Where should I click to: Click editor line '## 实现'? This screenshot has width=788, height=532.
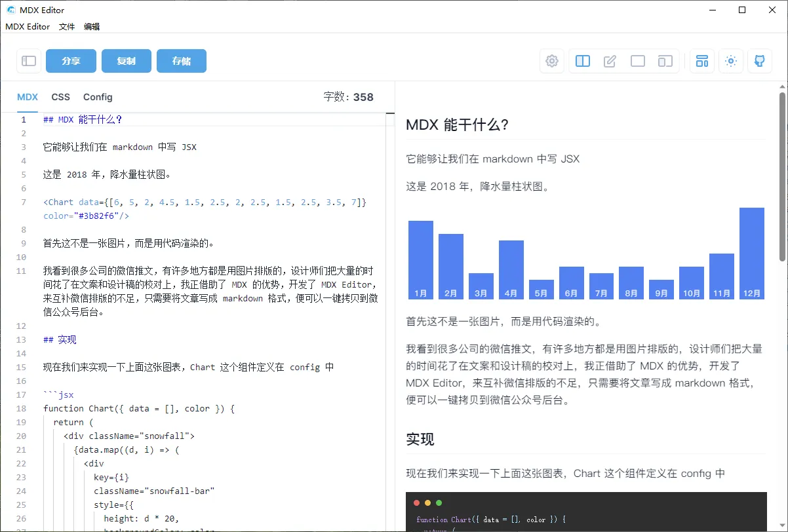[x=60, y=339]
